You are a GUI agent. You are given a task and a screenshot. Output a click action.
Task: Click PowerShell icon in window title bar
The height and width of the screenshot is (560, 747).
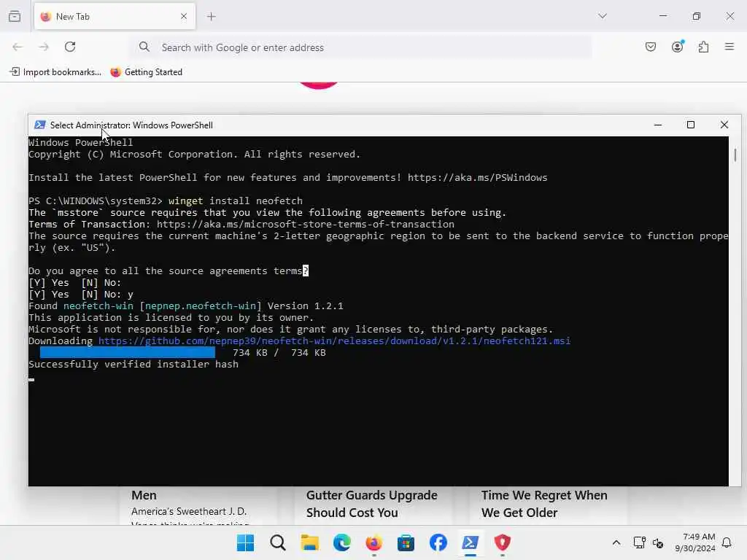click(x=40, y=125)
